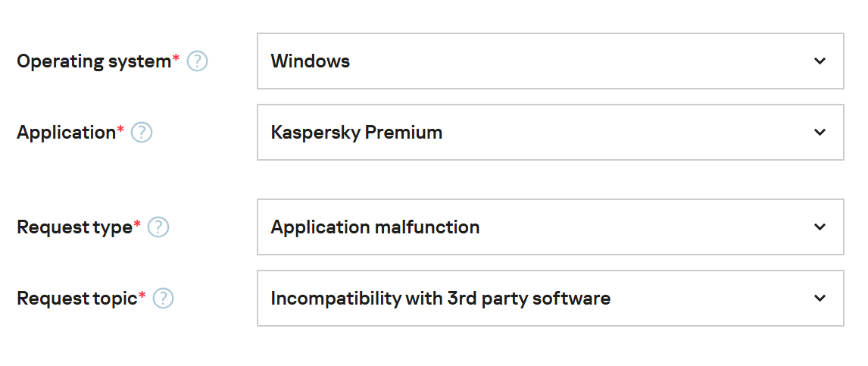868x366 pixels.
Task: Open the Operating system dropdown
Action: [550, 61]
